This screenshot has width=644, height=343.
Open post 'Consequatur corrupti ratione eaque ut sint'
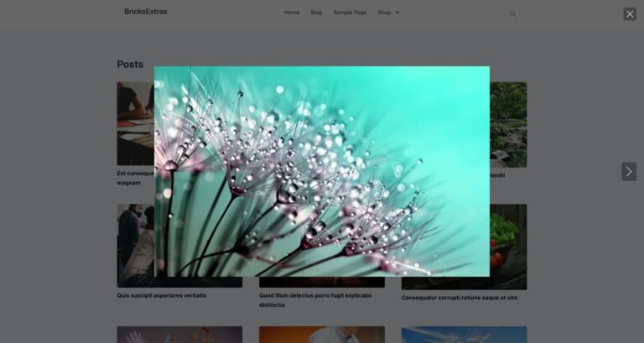pos(459,298)
